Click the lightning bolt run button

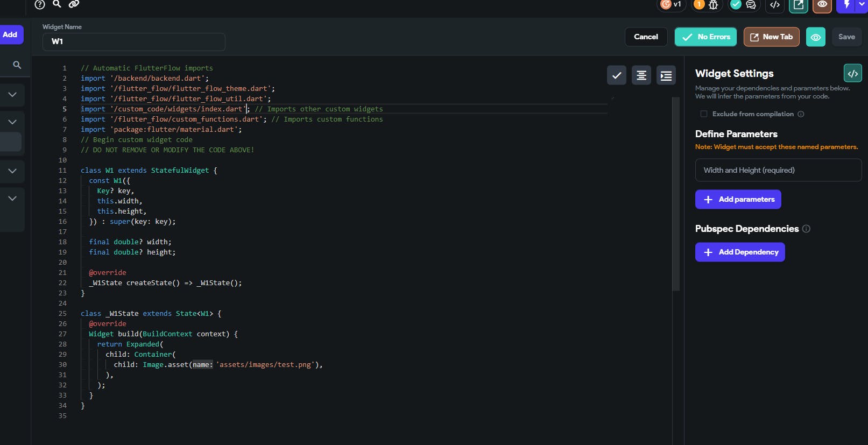[846, 5]
